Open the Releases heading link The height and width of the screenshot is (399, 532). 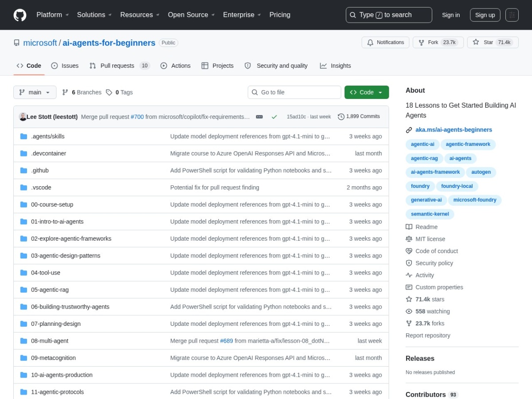(x=420, y=359)
